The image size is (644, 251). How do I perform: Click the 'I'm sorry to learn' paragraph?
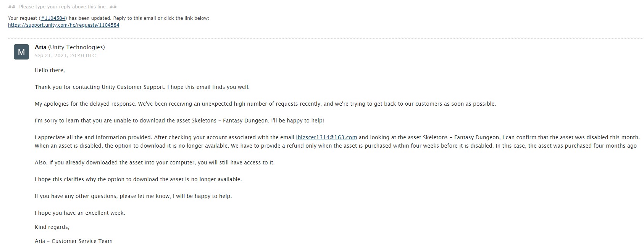point(179,121)
